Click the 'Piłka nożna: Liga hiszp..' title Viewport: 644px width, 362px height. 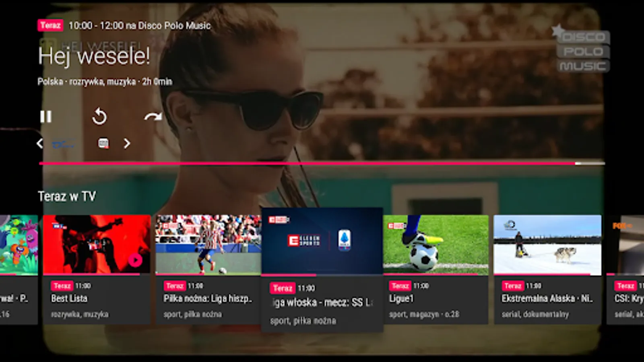(208, 298)
